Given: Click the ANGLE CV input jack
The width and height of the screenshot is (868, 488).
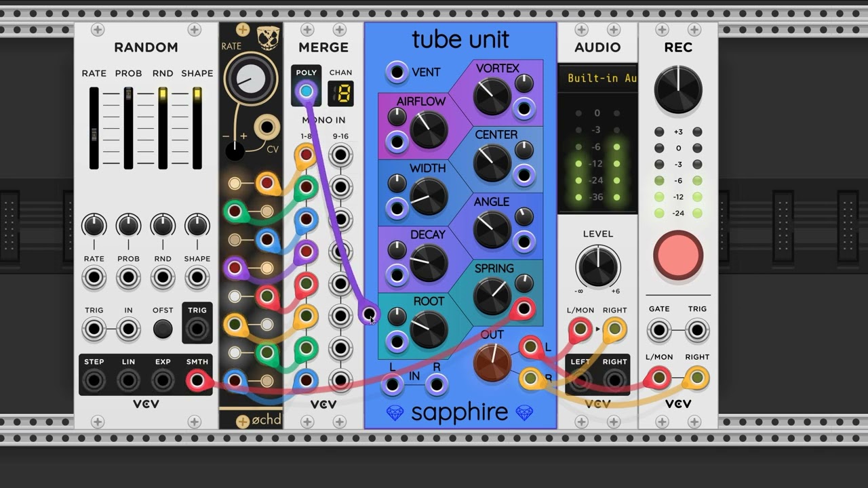Looking at the screenshot, I should 524,241.
